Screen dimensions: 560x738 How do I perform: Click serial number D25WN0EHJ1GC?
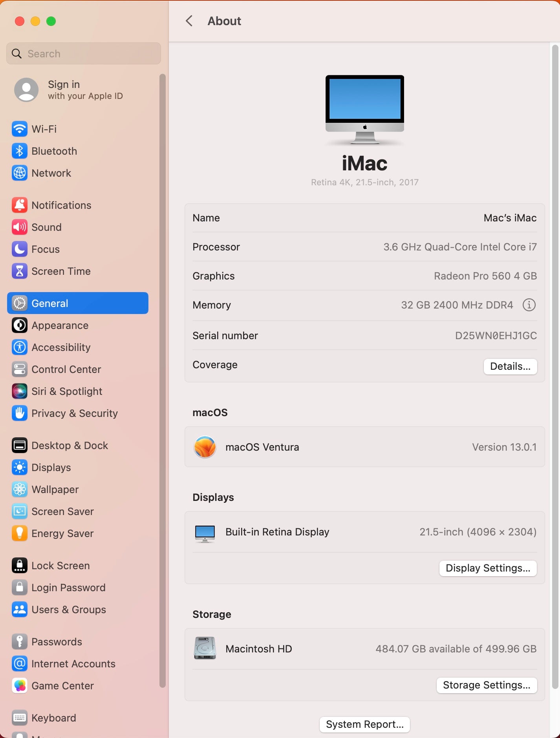point(496,336)
